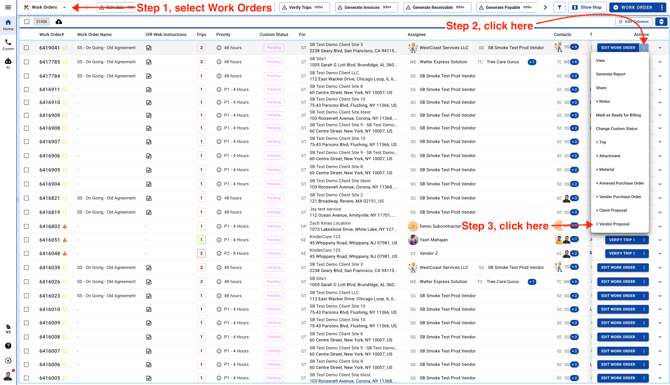Click the Generate Payable quick filter
The width and height of the screenshot is (670, 385).
(508, 7)
